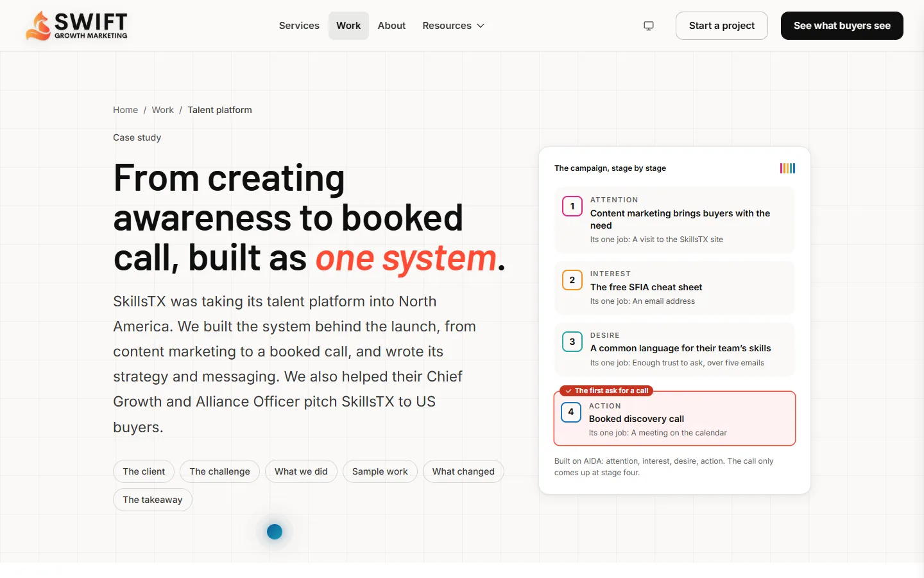Select the common language Desire stage text
The height and width of the screenshot is (578, 924).
pos(681,348)
